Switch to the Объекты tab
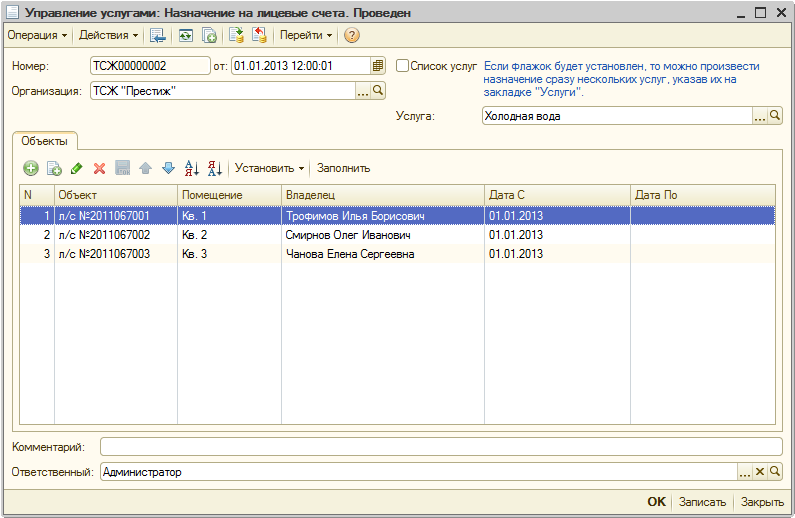The width and height of the screenshot is (795, 518). [x=43, y=141]
